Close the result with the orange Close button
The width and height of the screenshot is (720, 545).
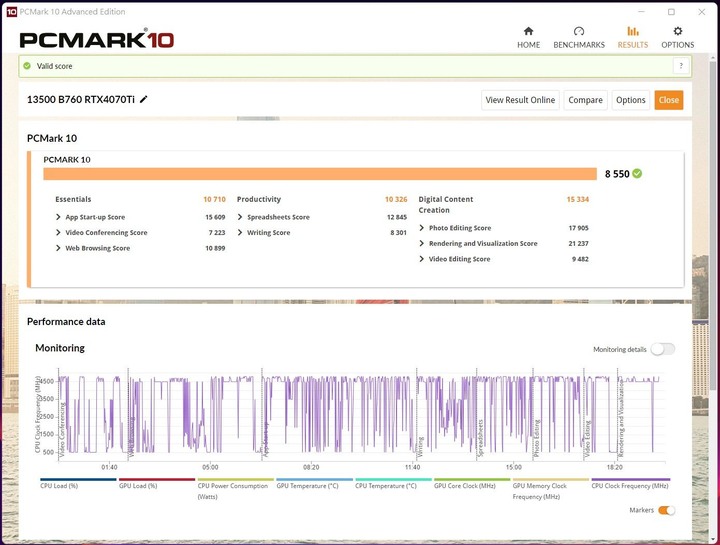(669, 100)
